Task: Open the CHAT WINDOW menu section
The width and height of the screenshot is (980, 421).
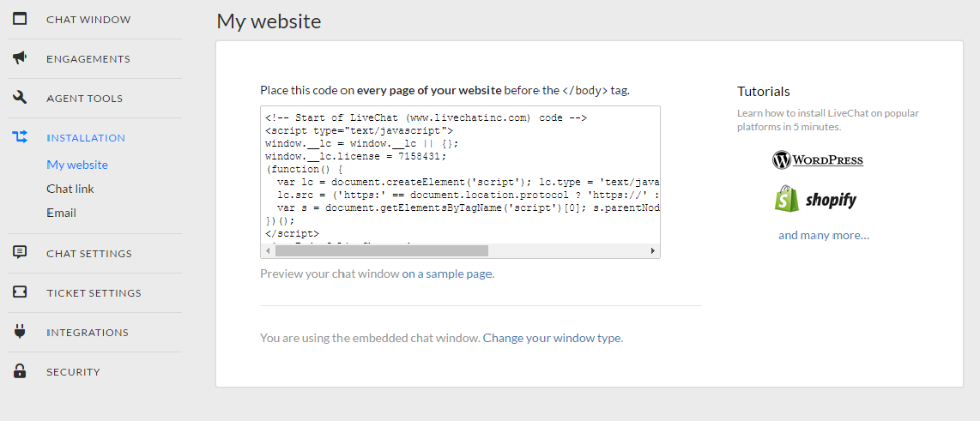Action: (x=88, y=20)
